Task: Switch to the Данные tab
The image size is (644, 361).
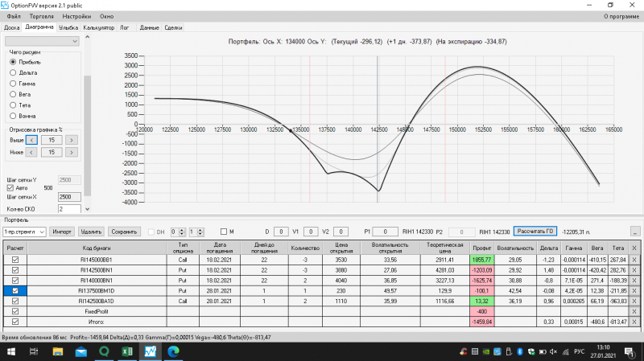Action: coord(149,27)
